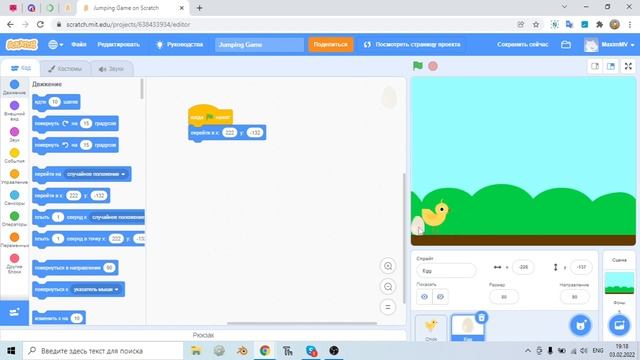Click the Windows taskbar search box

[103, 351]
